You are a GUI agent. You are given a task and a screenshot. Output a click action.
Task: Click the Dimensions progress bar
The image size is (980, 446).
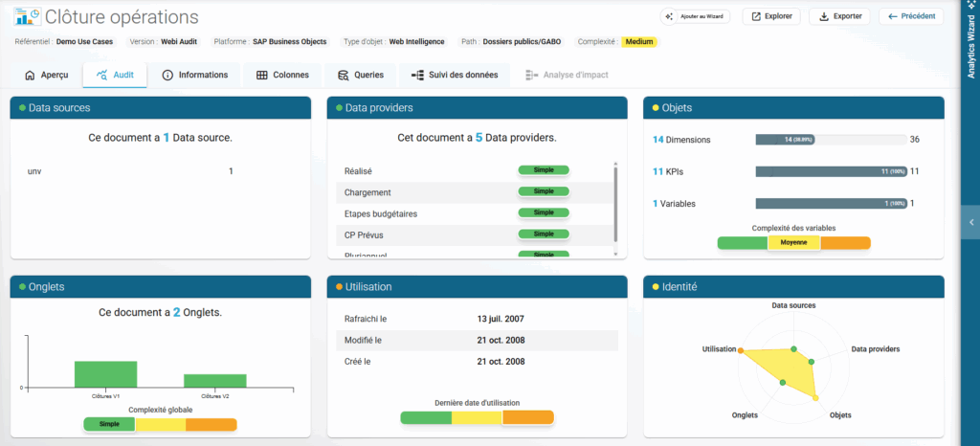tap(832, 140)
